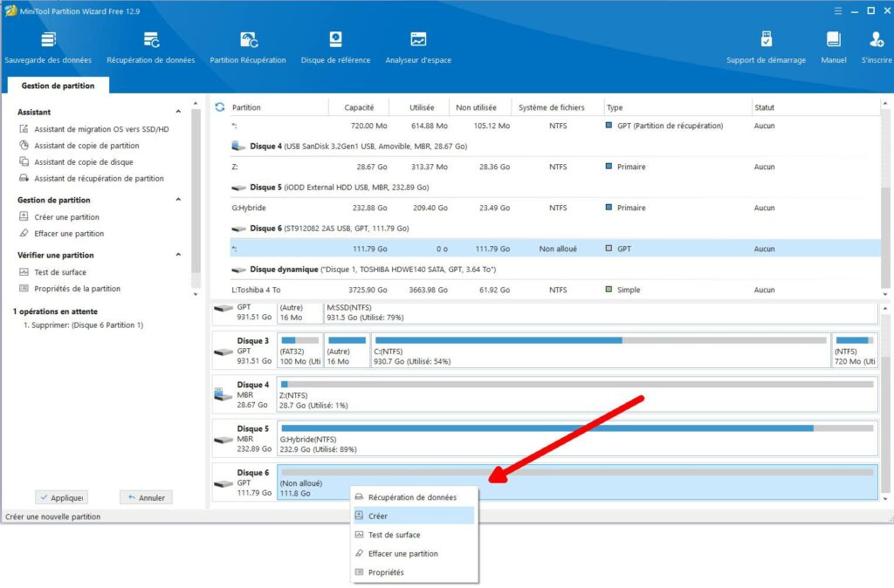Click the MiniTool Partition Wizard logo icon
Image resolution: width=894 pixels, height=588 pixels.
[10, 10]
